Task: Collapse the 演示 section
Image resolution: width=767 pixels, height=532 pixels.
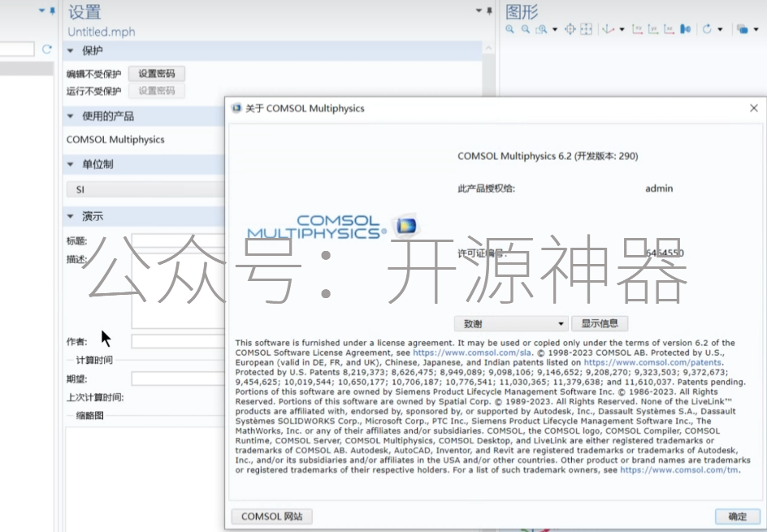Action: (70, 216)
